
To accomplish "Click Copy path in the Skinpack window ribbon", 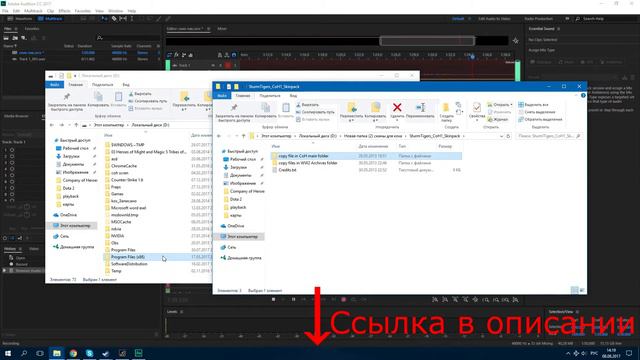I will [x=315, y=112].
